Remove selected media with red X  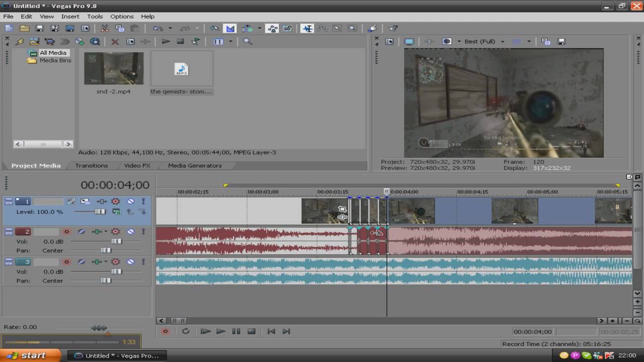click(x=115, y=42)
